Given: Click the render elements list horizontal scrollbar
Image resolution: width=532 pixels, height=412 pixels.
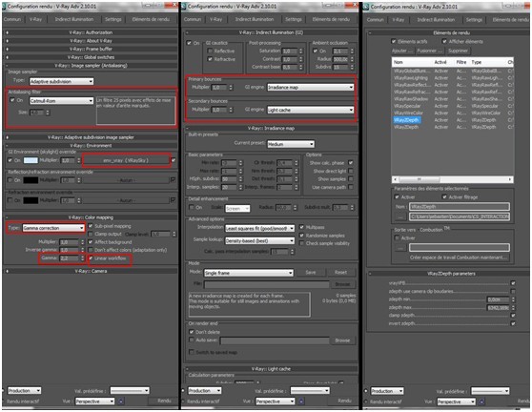Looking at the screenshot, I should pyautogui.click(x=453, y=179).
